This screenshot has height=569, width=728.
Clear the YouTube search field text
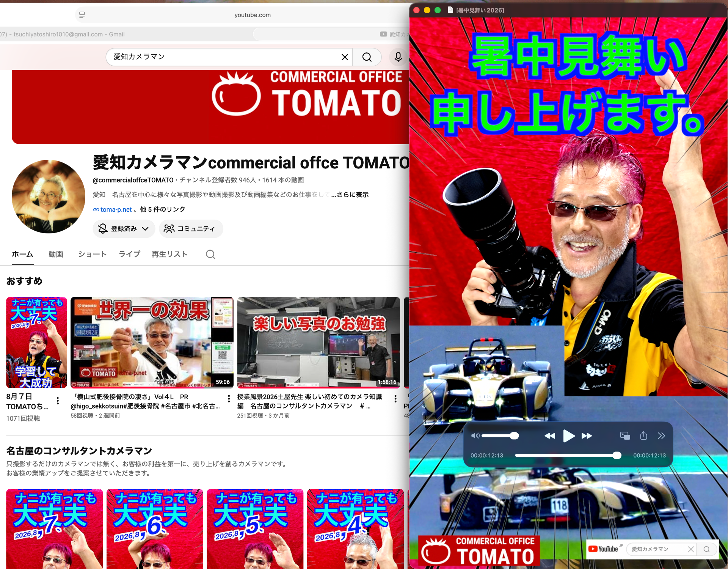click(x=345, y=57)
